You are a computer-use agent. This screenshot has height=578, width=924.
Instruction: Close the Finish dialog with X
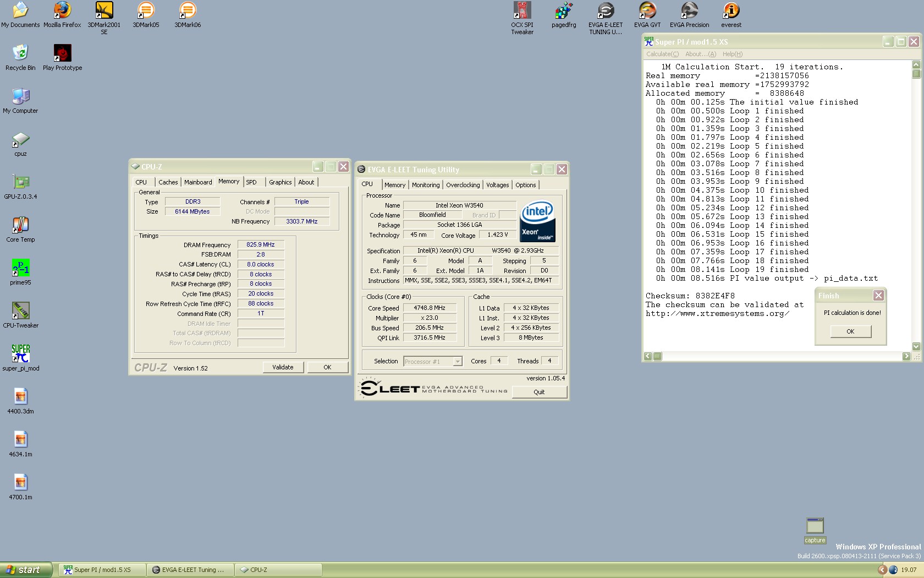click(878, 296)
